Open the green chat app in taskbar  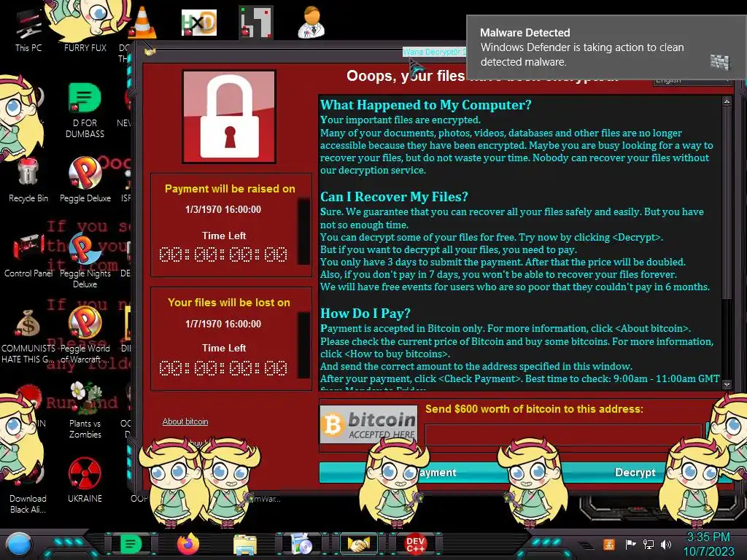pyautogui.click(x=131, y=544)
